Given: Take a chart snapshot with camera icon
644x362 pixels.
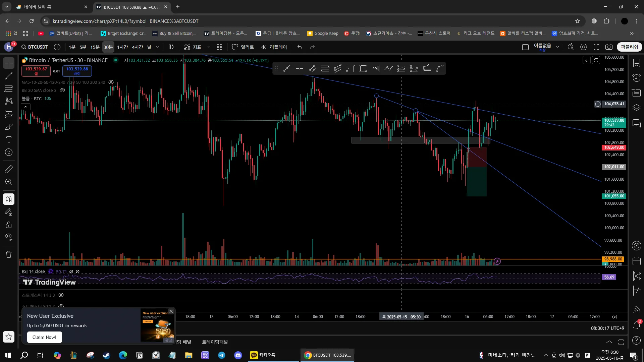Looking at the screenshot, I should (x=609, y=47).
